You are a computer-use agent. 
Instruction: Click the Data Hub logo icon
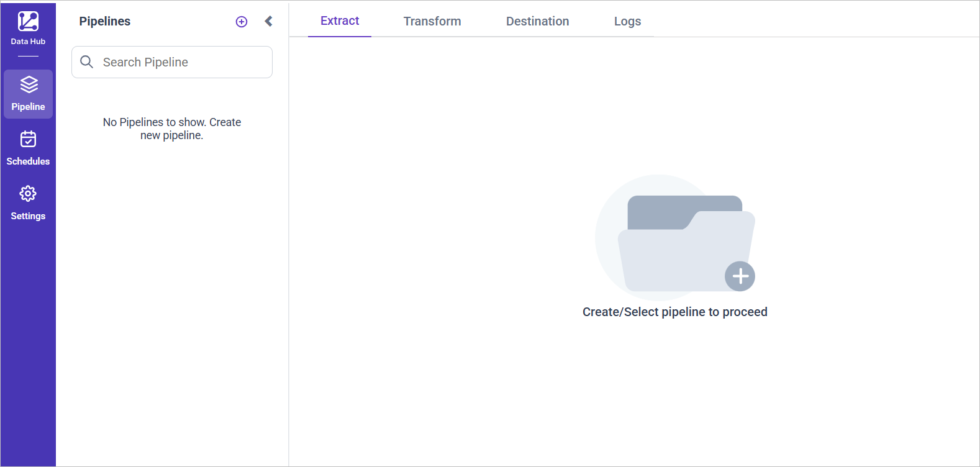click(28, 21)
